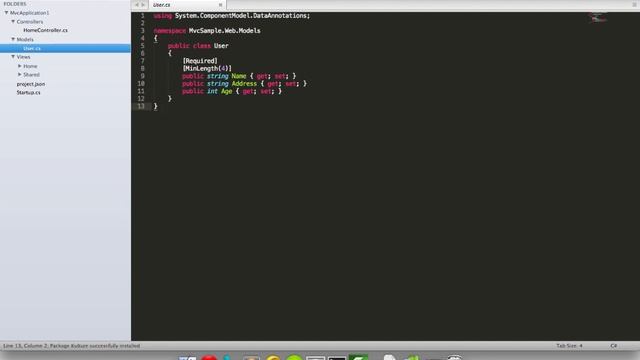Select the Home folder label under Views
This screenshot has width=640, height=360.
(x=30, y=66)
